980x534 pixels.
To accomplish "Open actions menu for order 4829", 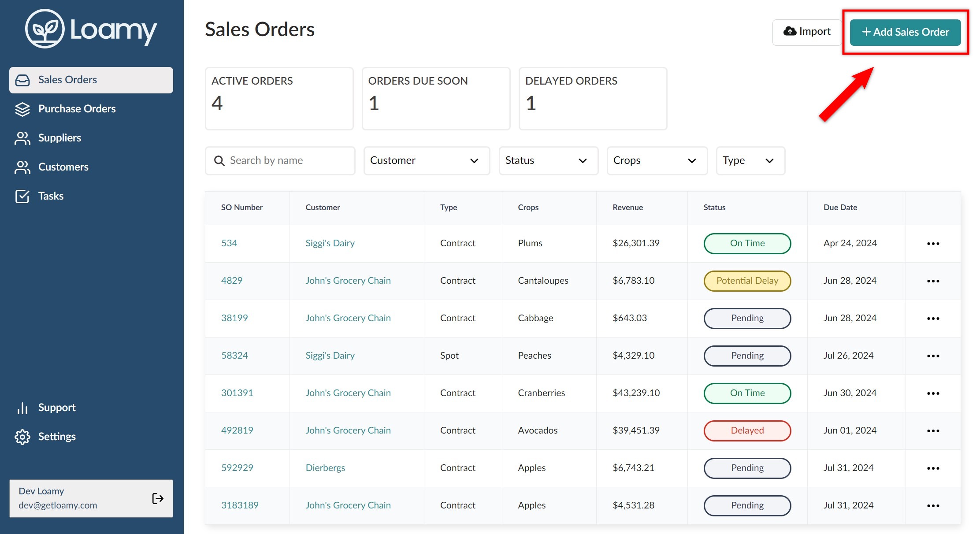I will pyautogui.click(x=933, y=281).
